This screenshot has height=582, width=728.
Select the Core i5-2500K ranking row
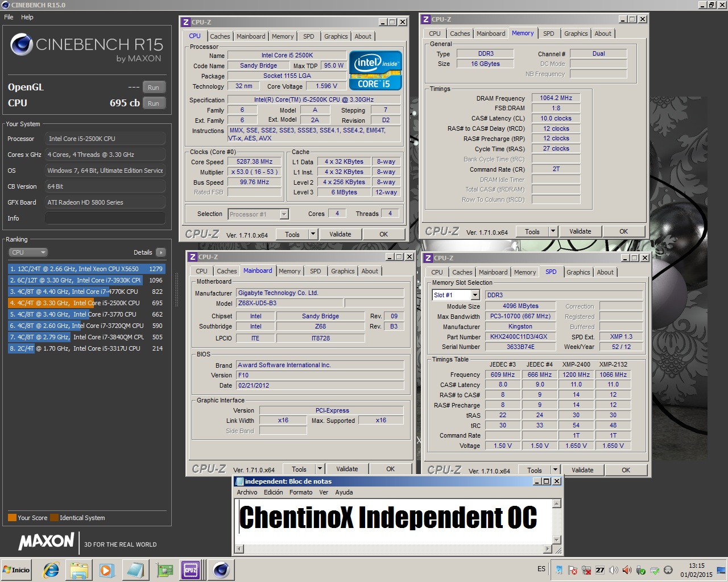86,303
